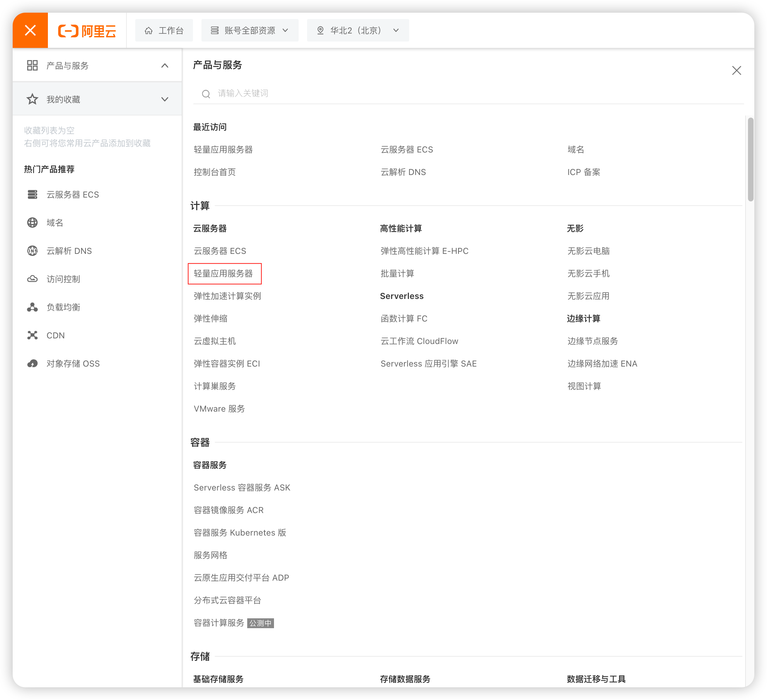Open 函数计算 FC link
This screenshot has width=767, height=700.
click(404, 318)
